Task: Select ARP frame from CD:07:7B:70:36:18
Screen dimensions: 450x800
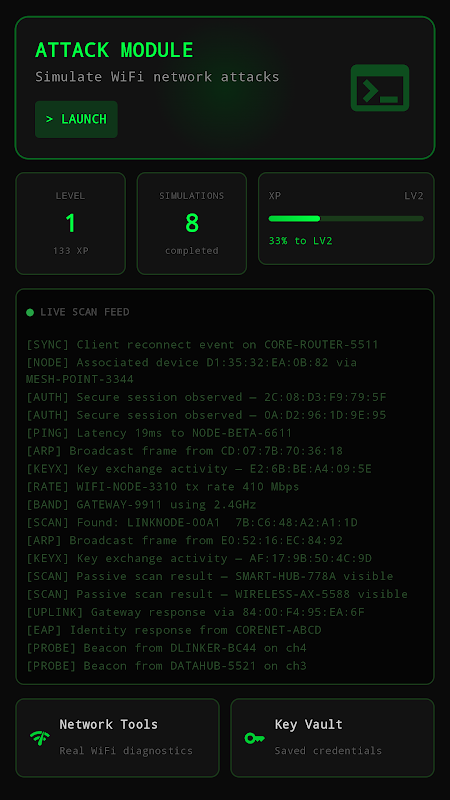Action: click(184, 451)
